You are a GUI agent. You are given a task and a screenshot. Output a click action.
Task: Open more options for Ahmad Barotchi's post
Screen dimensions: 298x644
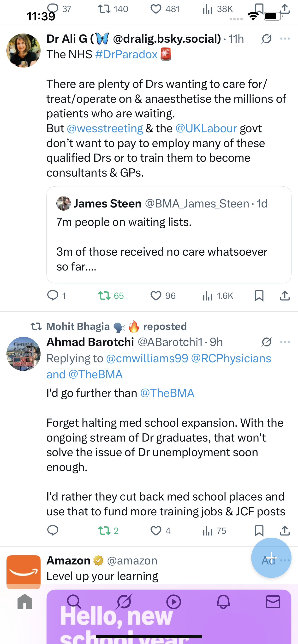click(x=285, y=342)
